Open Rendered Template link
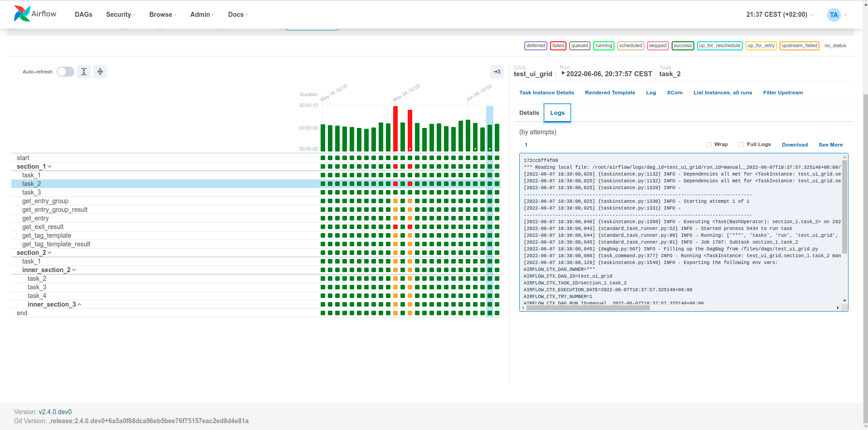This screenshot has height=430, width=868. 610,93
